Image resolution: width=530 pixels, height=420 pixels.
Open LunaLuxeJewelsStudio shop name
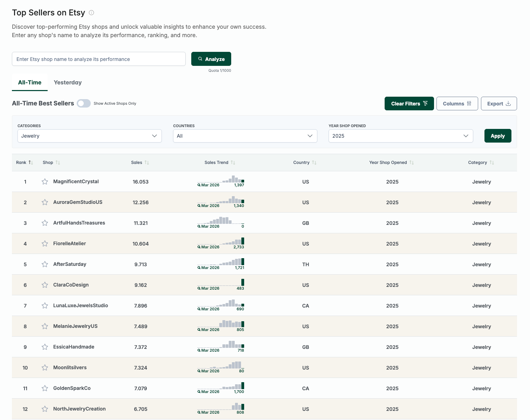tap(81, 305)
